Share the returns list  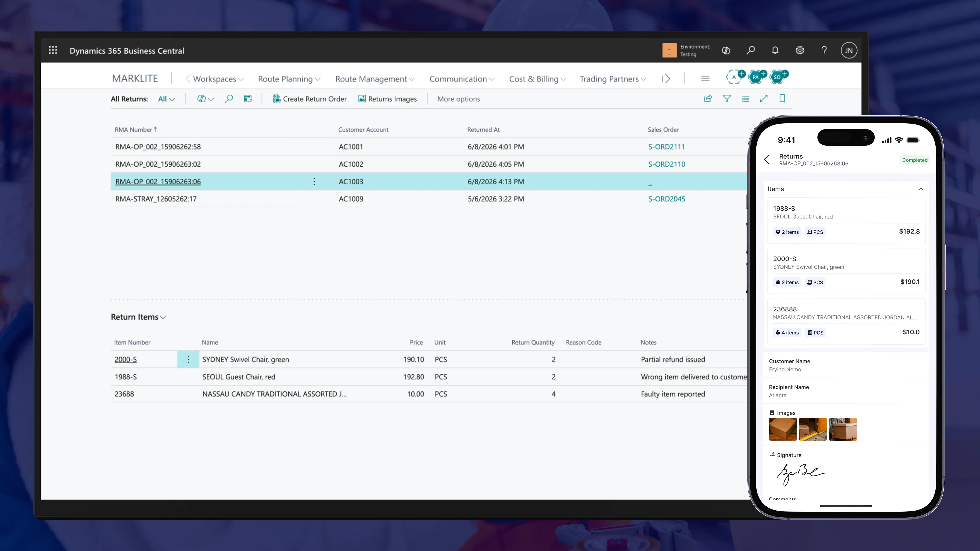[x=708, y=99]
